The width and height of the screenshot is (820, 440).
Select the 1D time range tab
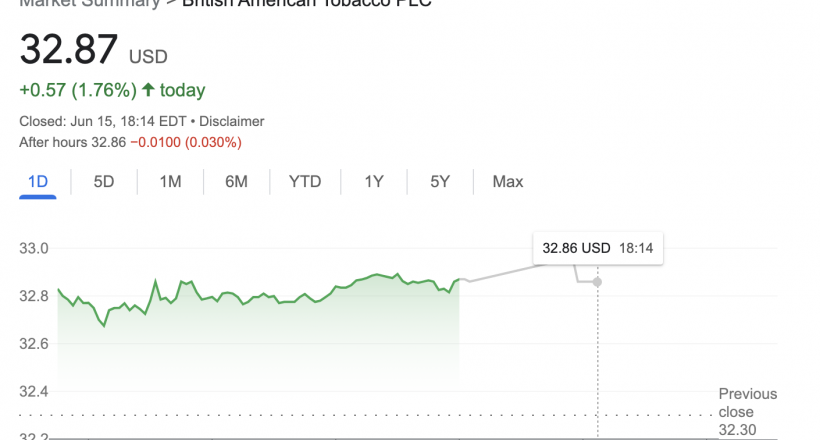tap(38, 182)
